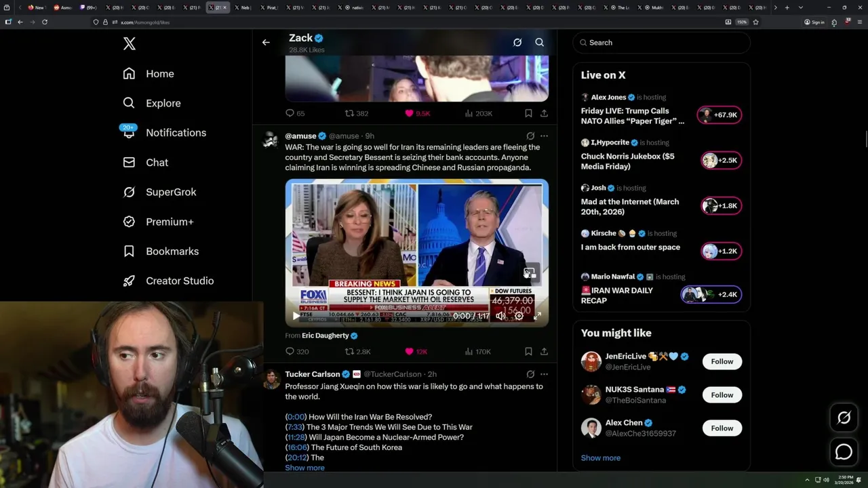
Task: Join Chuck Norris Jukebox live +2.5K
Action: [721, 161]
